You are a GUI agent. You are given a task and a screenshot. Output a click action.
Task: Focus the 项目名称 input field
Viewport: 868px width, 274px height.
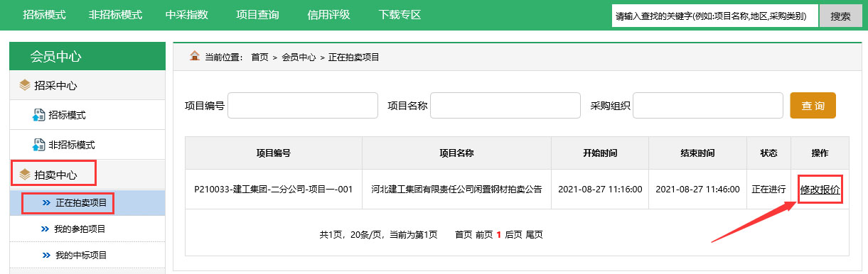(505, 105)
